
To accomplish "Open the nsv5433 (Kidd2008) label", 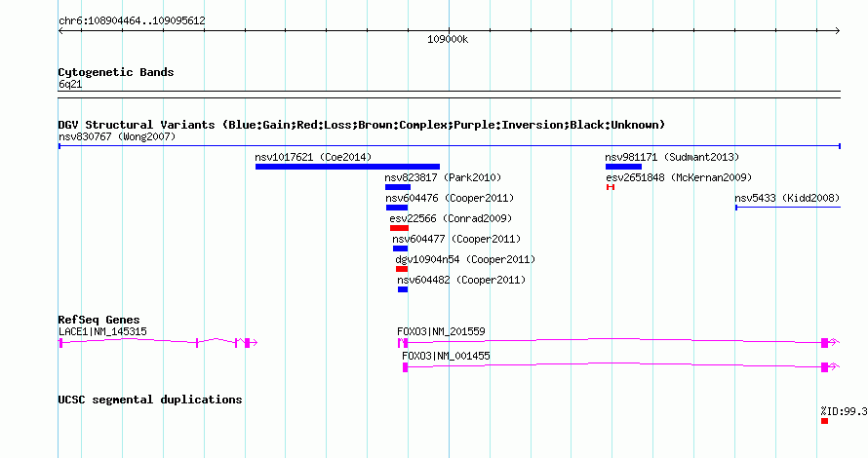I will coord(787,198).
